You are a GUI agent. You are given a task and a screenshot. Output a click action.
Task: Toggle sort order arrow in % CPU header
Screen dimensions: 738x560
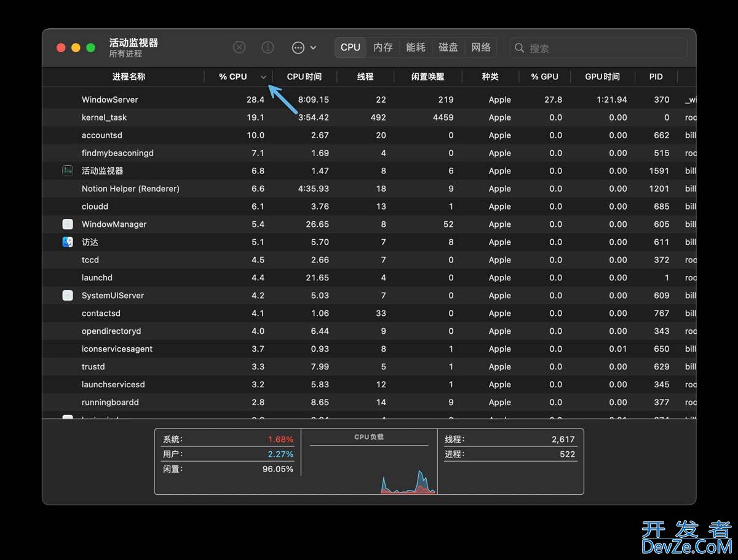tap(263, 77)
